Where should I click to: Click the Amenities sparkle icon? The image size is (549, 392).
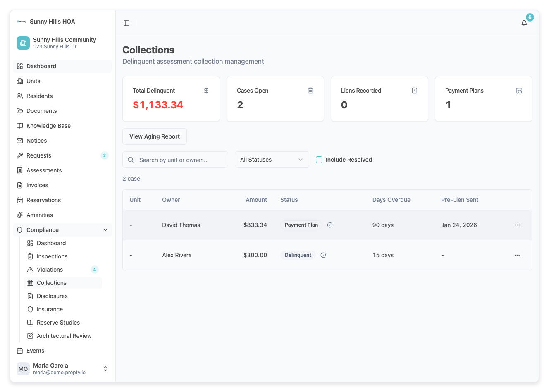[x=20, y=215]
